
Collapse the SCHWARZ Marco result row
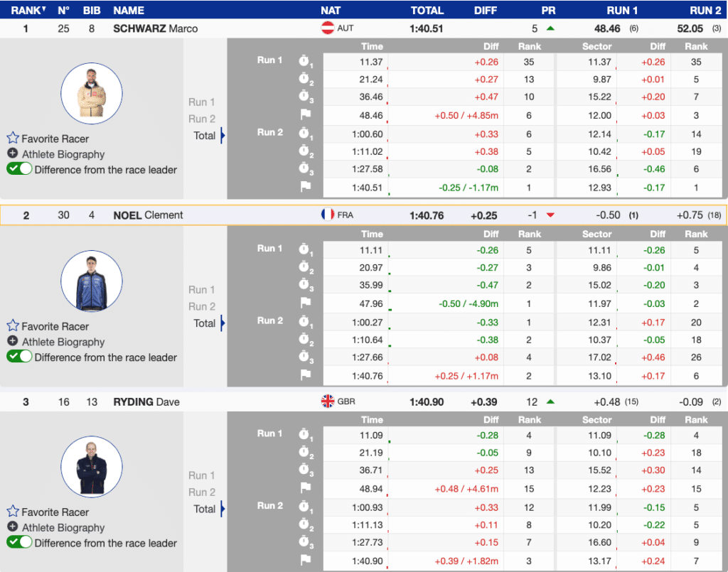155,28
